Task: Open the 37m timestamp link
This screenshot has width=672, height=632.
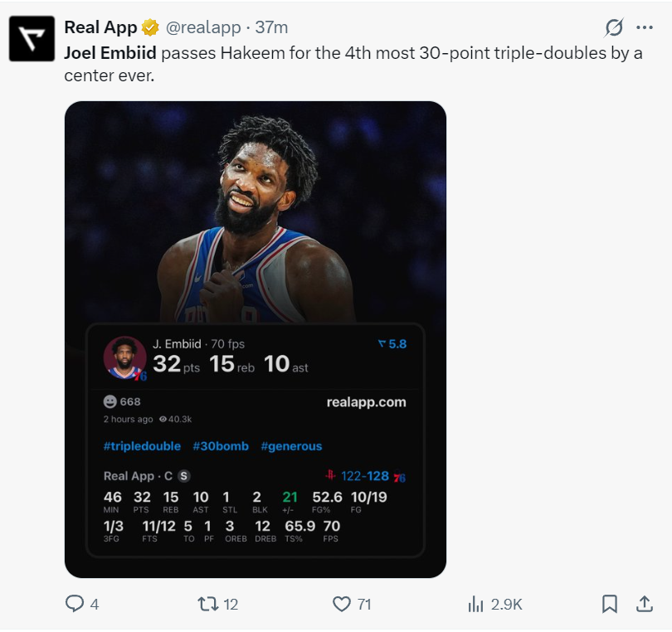Action: pyautogui.click(x=271, y=27)
